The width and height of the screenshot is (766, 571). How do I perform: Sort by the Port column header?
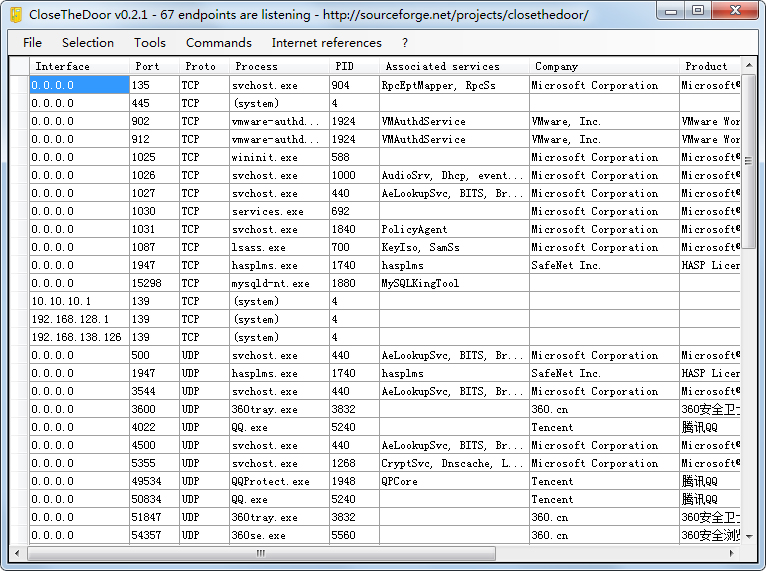pos(154,66)
